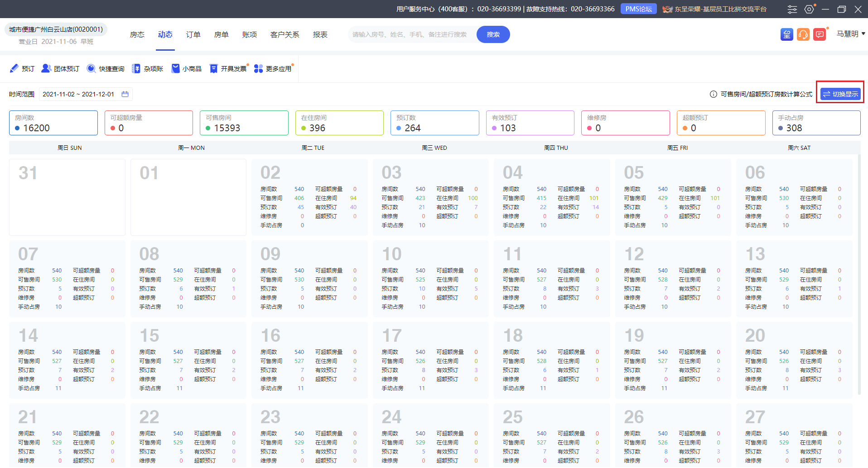Screen dimensions: 868x468
Task: Click the 杂项账 document icon
Action: [136, 68]
